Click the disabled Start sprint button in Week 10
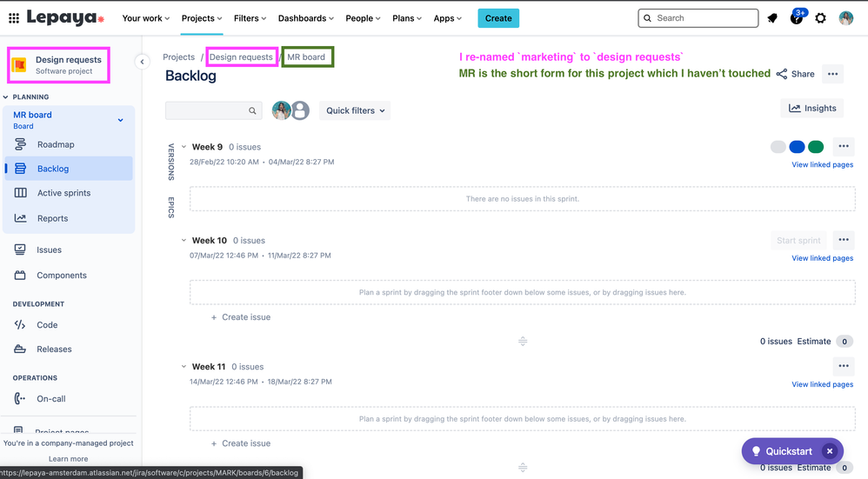Viewport: 868px width, 479px height. tap(798, 240)
